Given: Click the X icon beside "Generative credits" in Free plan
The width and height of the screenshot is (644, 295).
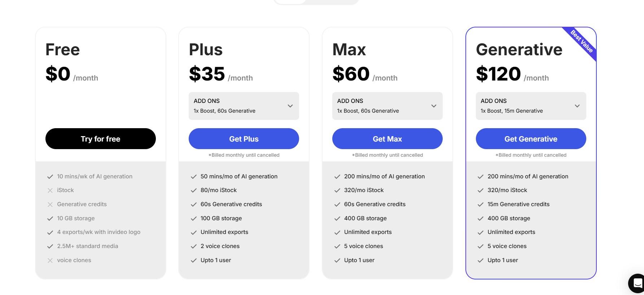Looking at the screenshot, I should [x=50, y=204].
